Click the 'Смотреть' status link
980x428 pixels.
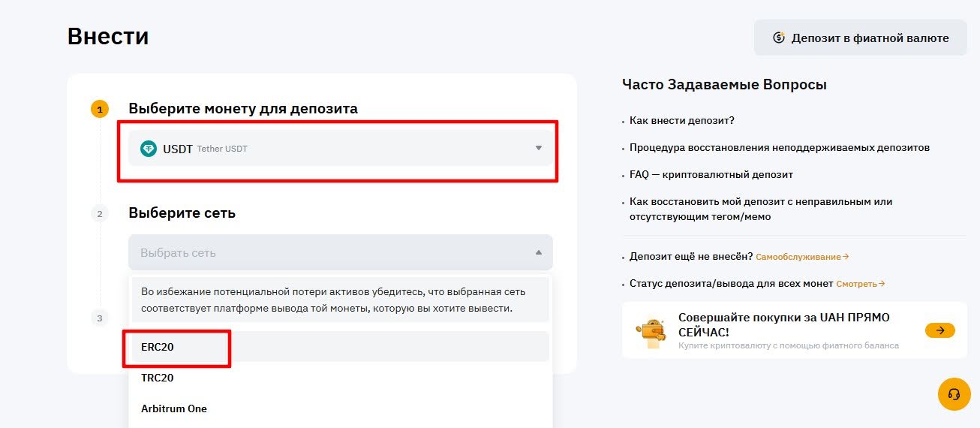coord(861,284)
